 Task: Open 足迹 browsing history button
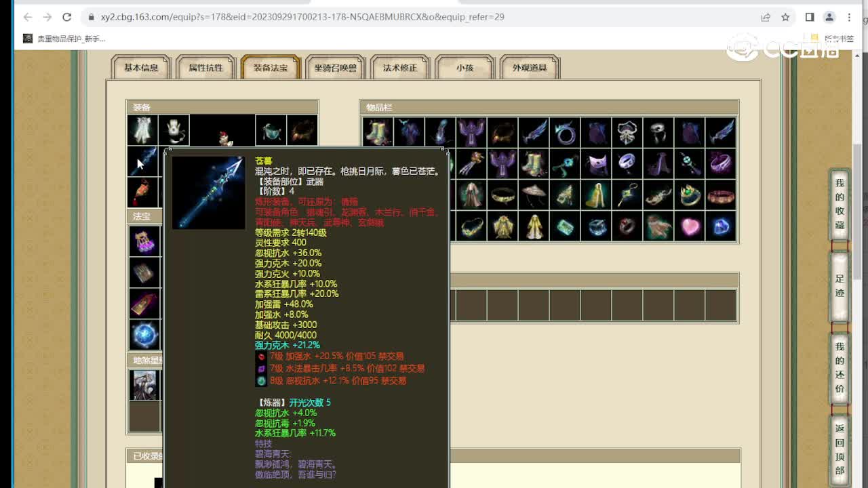(x=840, y=286)
